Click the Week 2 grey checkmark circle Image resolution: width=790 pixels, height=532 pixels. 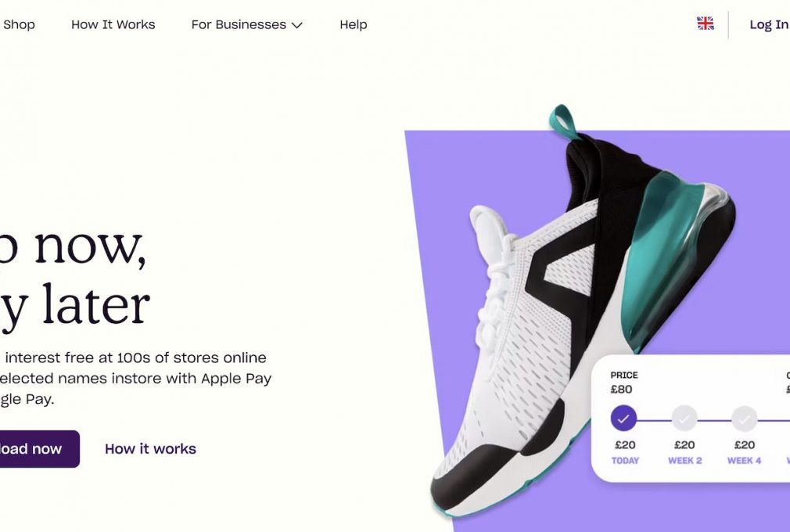(684, 418)
